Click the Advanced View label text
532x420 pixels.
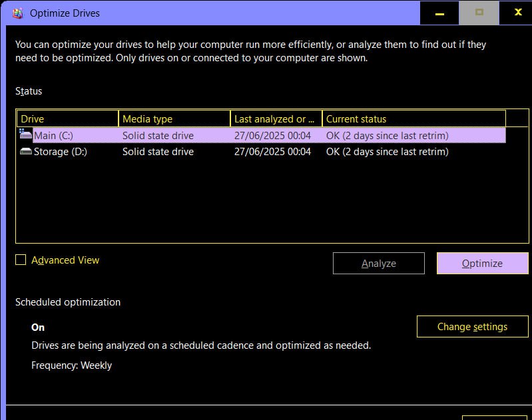click(x=65, y=260)
